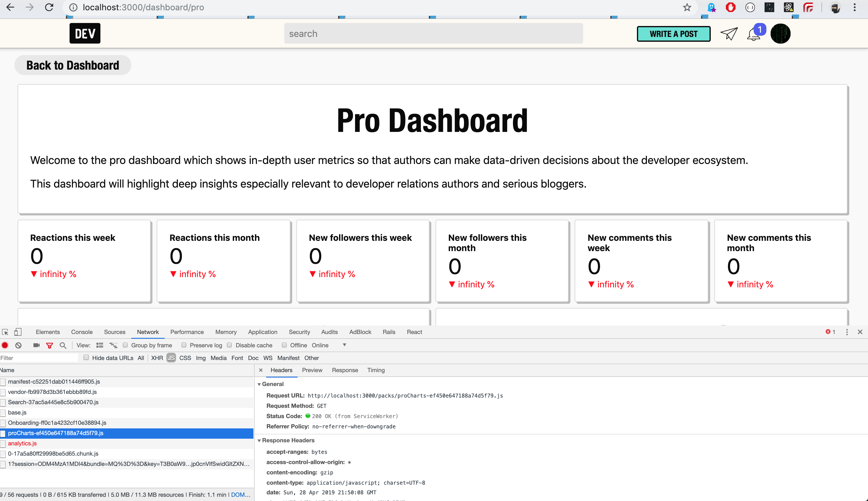Screen dimensions: 868x501
Task: Check Disable cache
Action: [x=229, y=345]
